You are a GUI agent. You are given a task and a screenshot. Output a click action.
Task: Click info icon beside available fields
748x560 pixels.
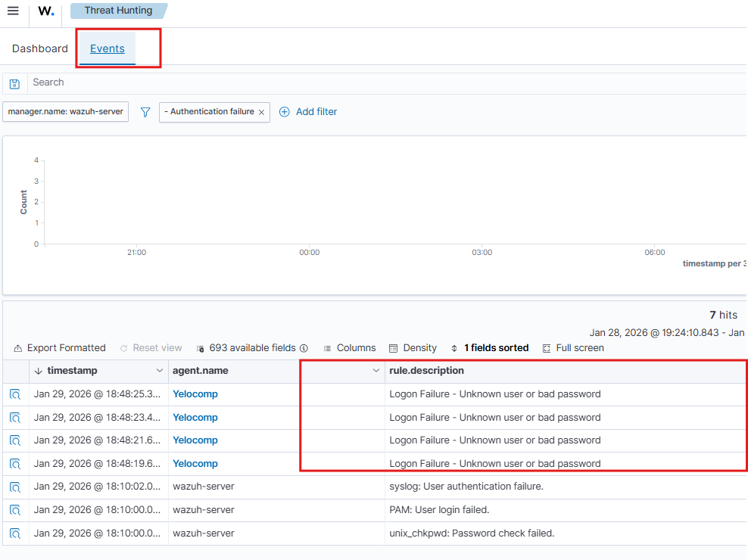click(x=304, y=348)
